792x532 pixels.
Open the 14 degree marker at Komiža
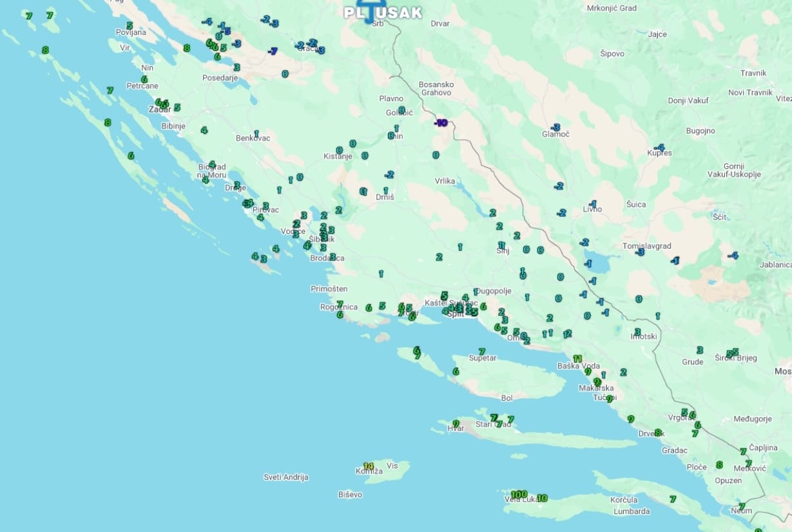(369, 466)
